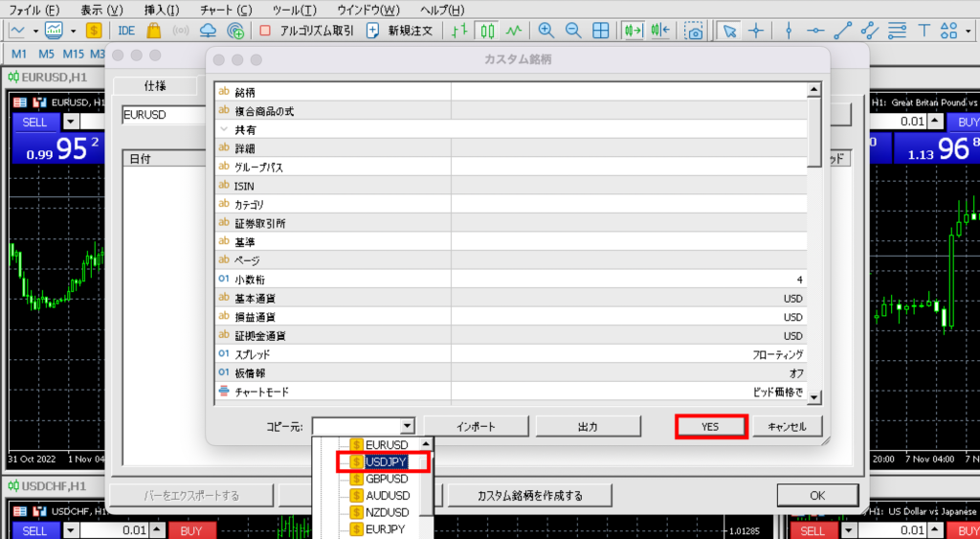The image size is (980, 539).
Task: Zoom out on the chart
Action: click(x=573, y=30)
